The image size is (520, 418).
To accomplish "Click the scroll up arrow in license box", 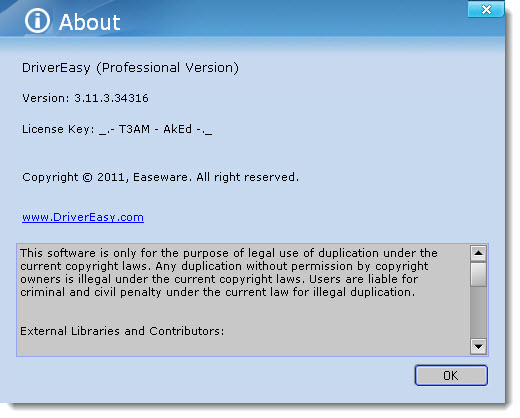I will (478, 253).
